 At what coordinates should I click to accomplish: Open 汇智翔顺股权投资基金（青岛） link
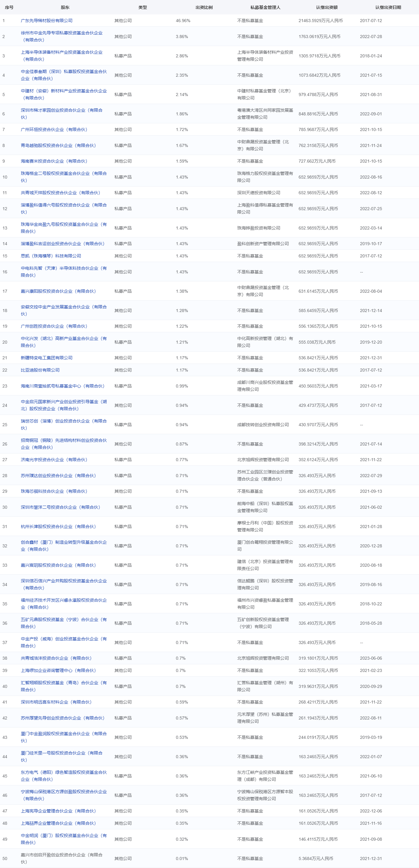64,686
